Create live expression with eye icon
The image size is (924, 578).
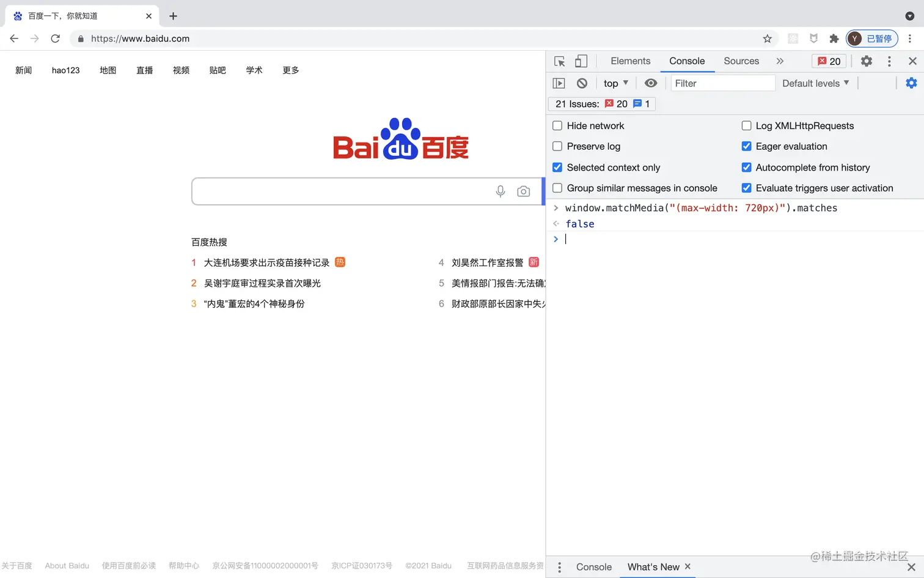pos(651,83)
